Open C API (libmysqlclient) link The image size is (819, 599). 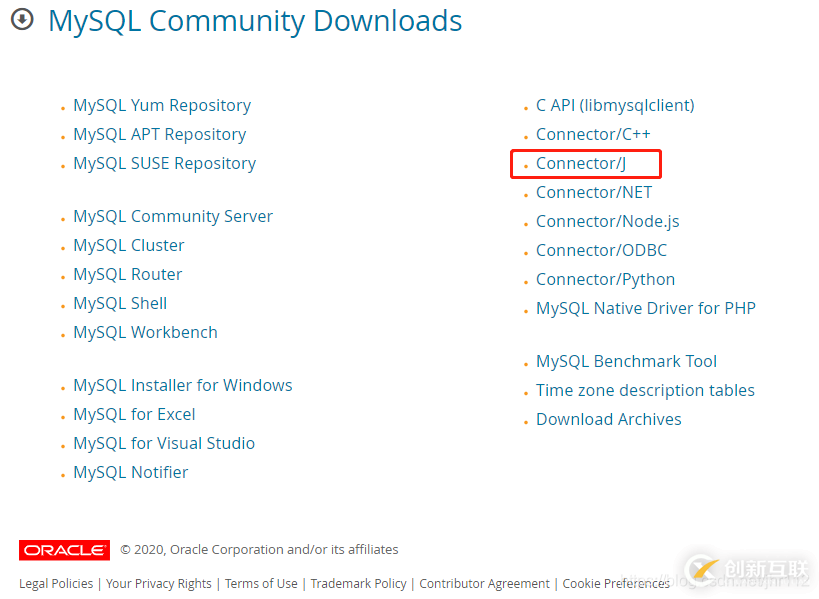614,105
